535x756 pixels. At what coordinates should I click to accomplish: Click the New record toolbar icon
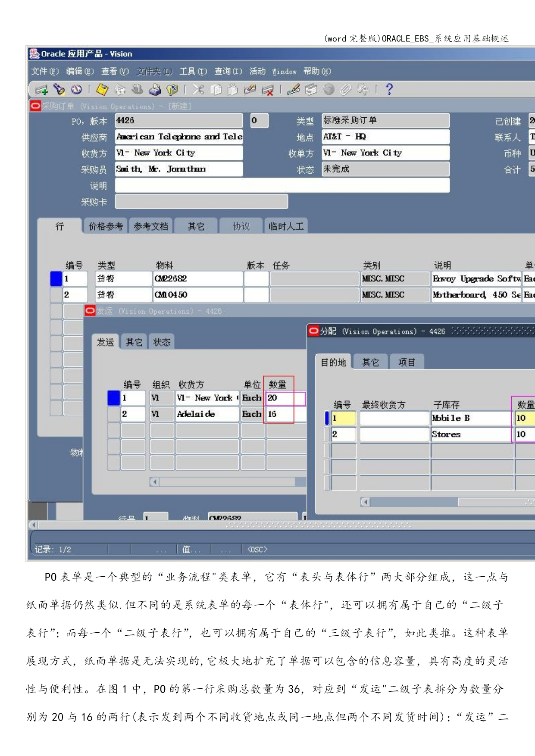pos(42,90)
